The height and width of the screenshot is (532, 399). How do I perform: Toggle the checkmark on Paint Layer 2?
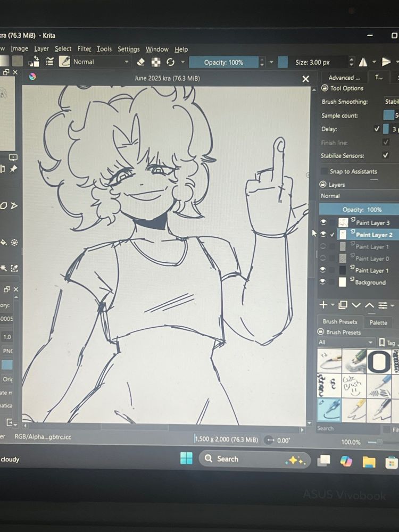click(332, 235)
